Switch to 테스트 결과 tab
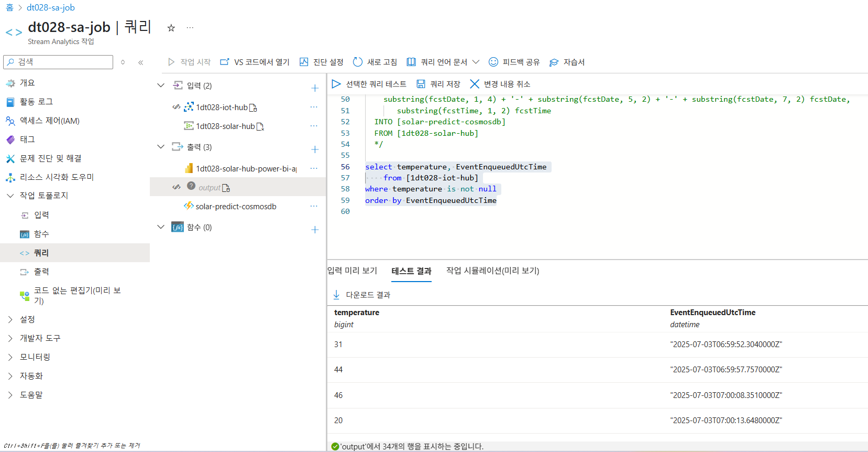Viewport: 868px width, 452px height. pos(411,271)
